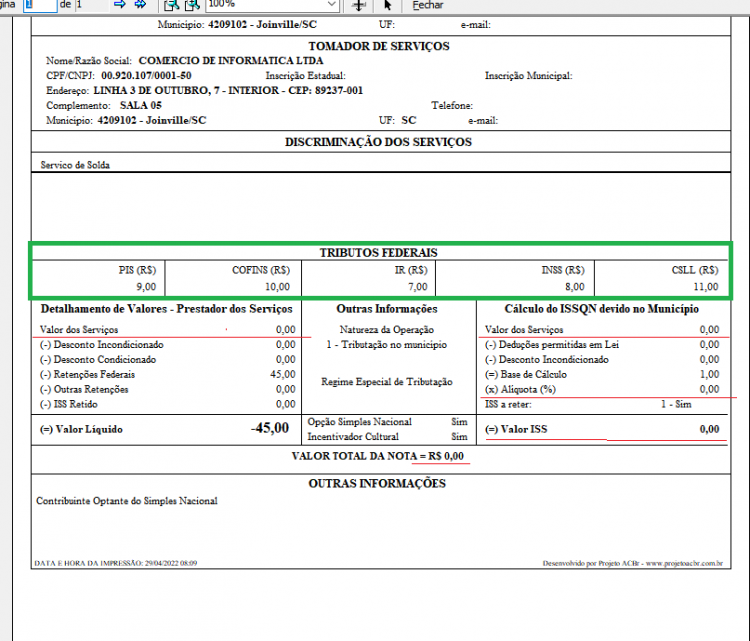Click the TRIBUTOS FEDERAIS heading
Viewport: 750px width, 641px height.
coord(378,253)
